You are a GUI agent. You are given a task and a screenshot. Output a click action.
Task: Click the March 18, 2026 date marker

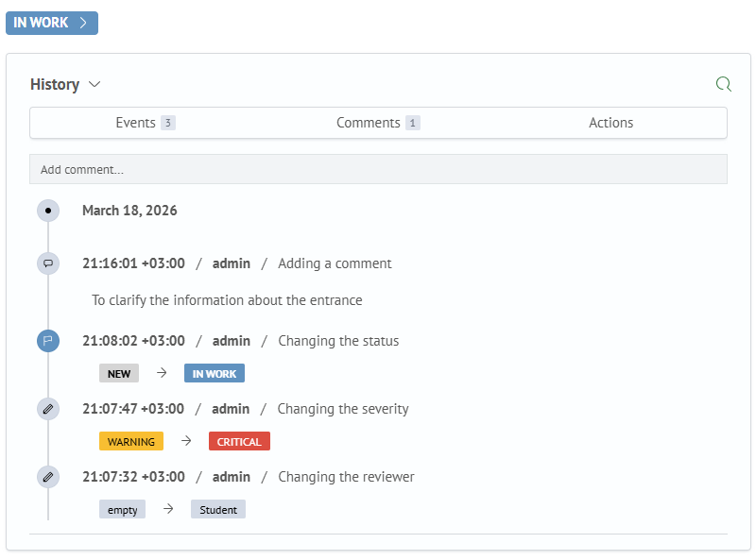tap(48, 211)
